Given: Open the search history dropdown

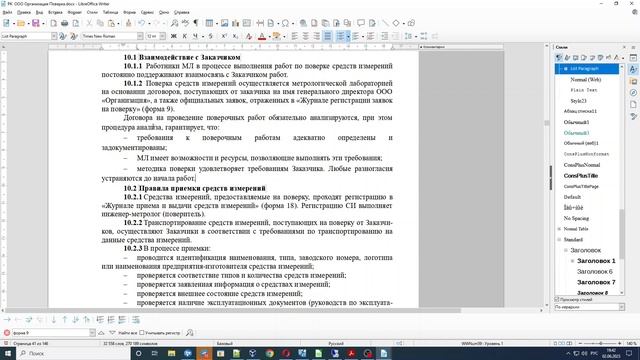Looking at the screenshot, I should [92, 333].
